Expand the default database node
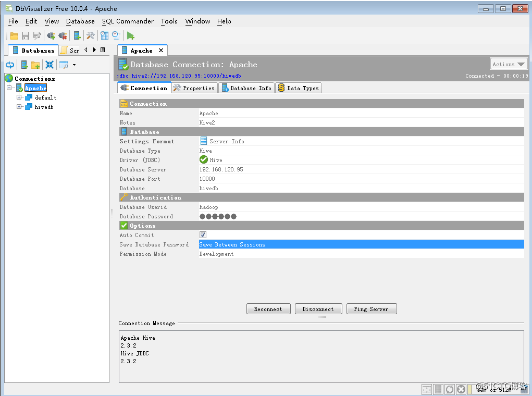The width and height of the screenshot is (532, 396). [19, 97]
